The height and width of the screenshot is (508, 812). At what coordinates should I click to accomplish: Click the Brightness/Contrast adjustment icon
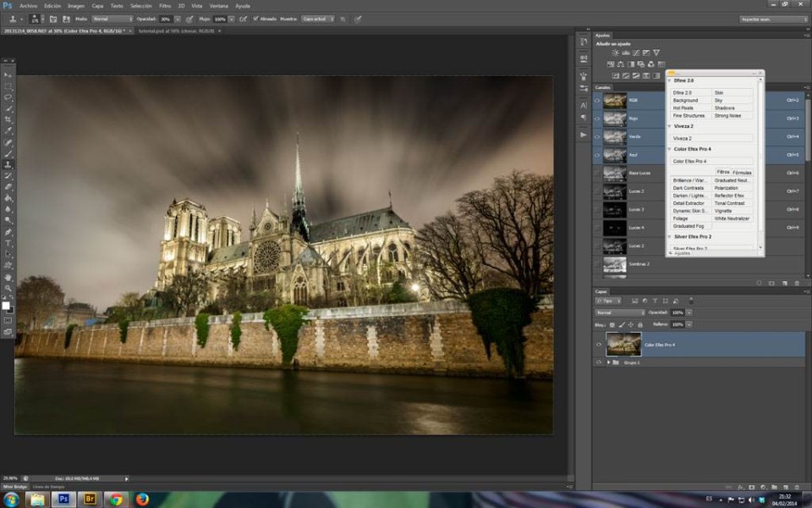coord(616,52)
